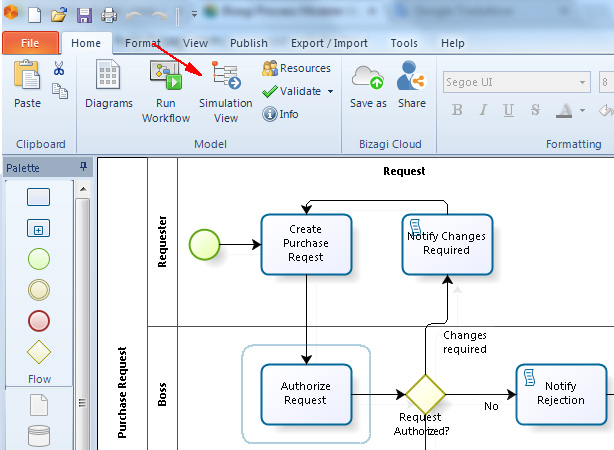This screenshot has width=614, height=450.
Task: Toggle bold formatting
Action: (x=457, y=110)
